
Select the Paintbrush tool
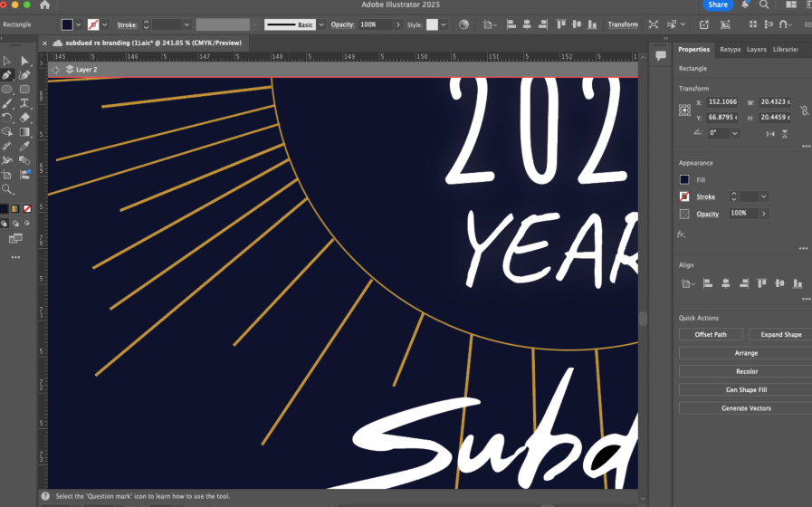6,103
